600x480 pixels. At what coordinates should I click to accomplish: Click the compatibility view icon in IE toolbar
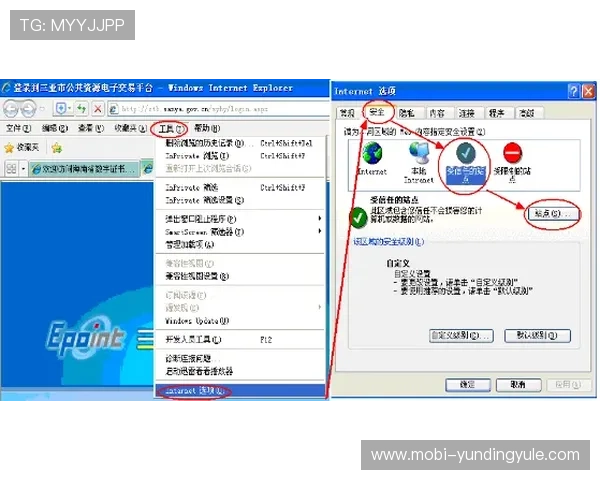(x=61, y=109)
